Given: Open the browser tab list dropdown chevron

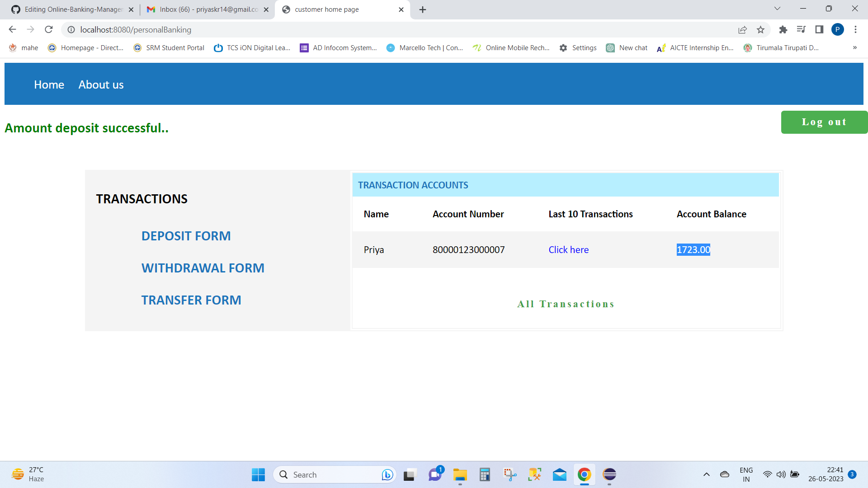Looking at the screenshot, I should 777,8.
